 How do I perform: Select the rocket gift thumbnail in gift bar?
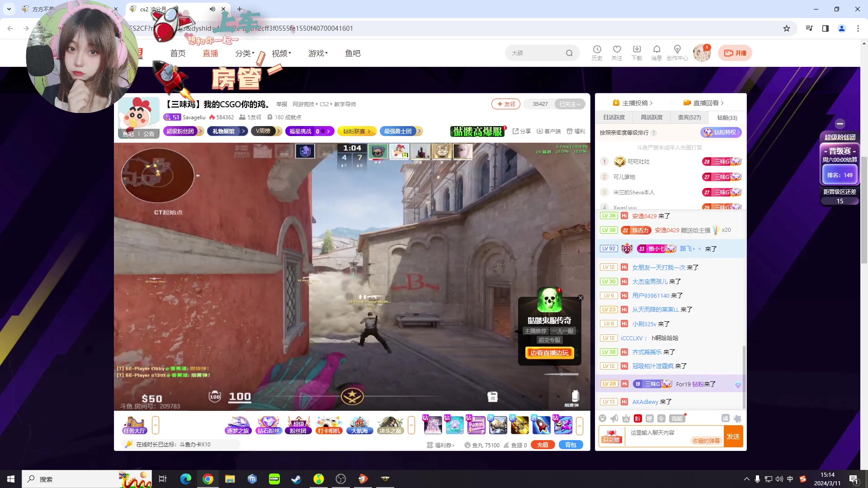click(541, 425)
